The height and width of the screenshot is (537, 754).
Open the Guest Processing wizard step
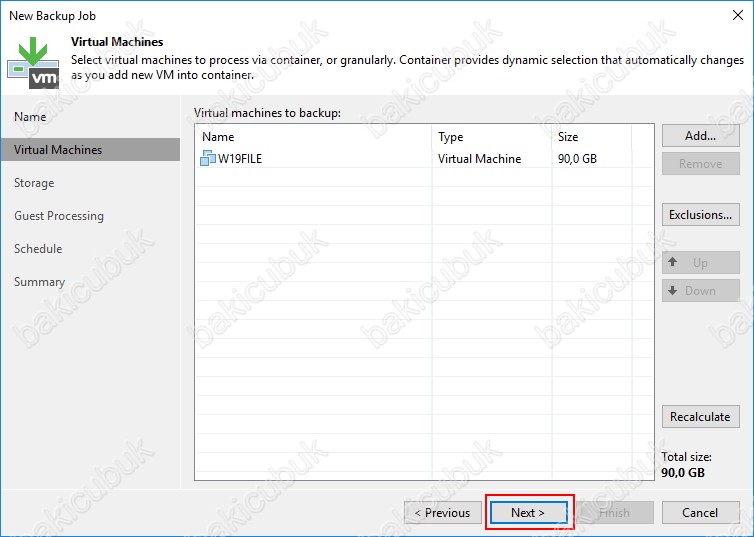point(59,216)
